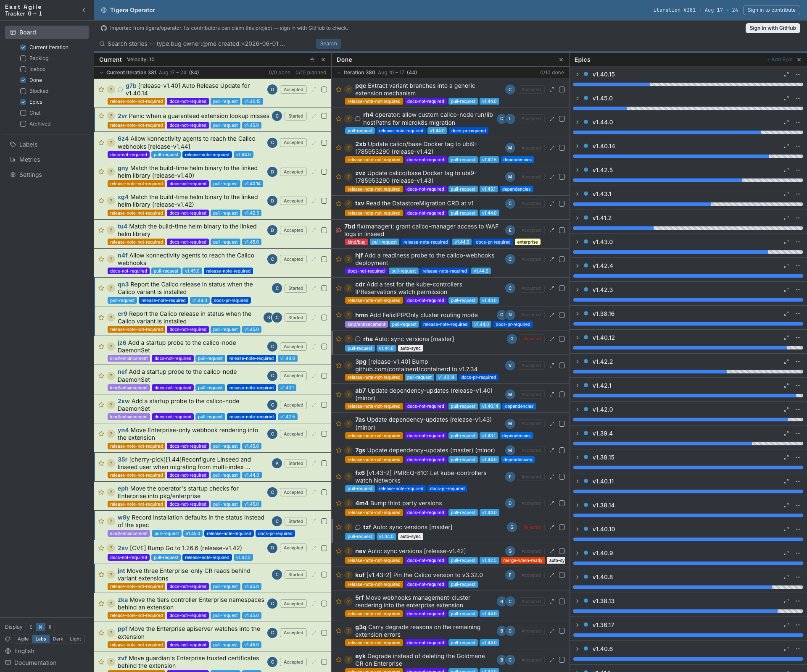Open more options for v1.44.0 epic
Screen dimensions: 807x672
tap(798, 122)
